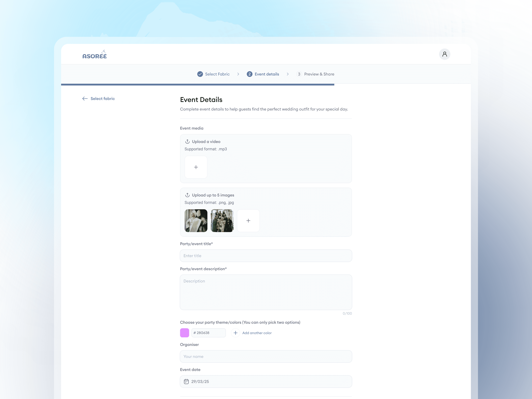Click the circled plus icon for adding a color
This screenshot has width=532, height=399.
pos(236,333)
